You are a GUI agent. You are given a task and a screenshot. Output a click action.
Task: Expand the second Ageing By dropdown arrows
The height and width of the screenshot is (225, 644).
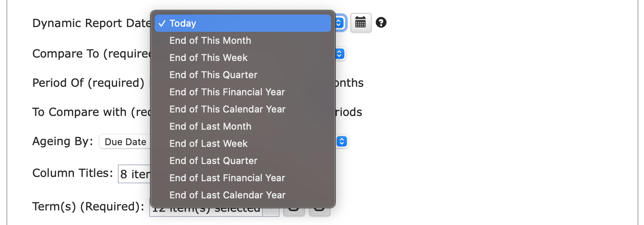342,141
